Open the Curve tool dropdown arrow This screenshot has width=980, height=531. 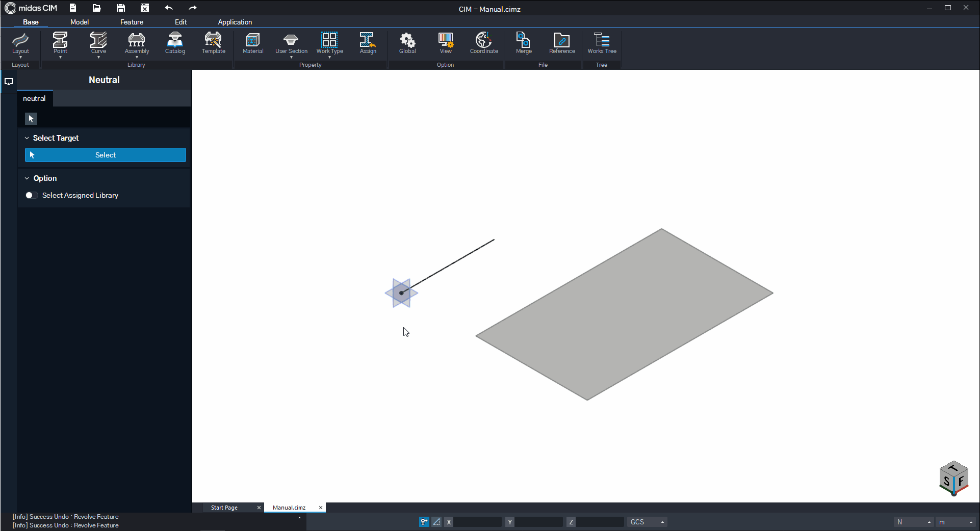pos(98,57)
